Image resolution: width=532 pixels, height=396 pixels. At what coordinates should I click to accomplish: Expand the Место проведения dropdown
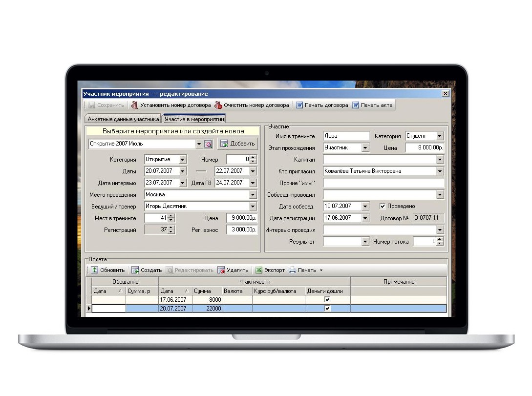[253, 195]
